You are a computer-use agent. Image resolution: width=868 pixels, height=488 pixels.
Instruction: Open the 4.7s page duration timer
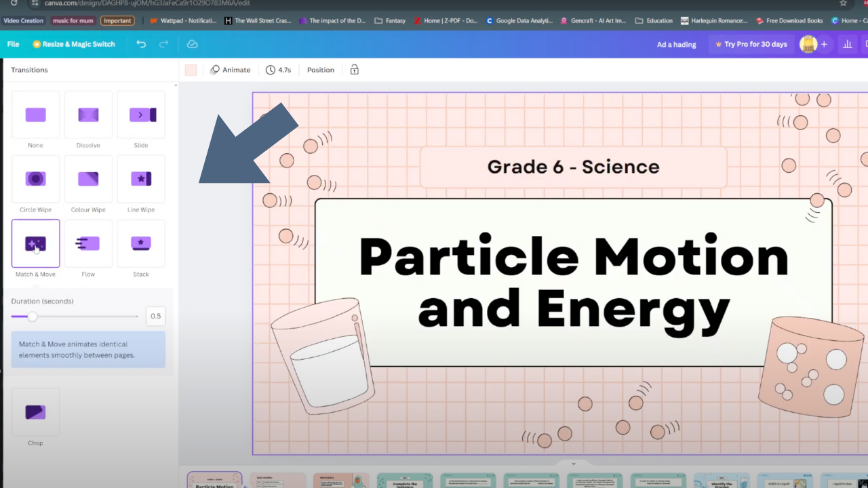(x=279, y=70)
